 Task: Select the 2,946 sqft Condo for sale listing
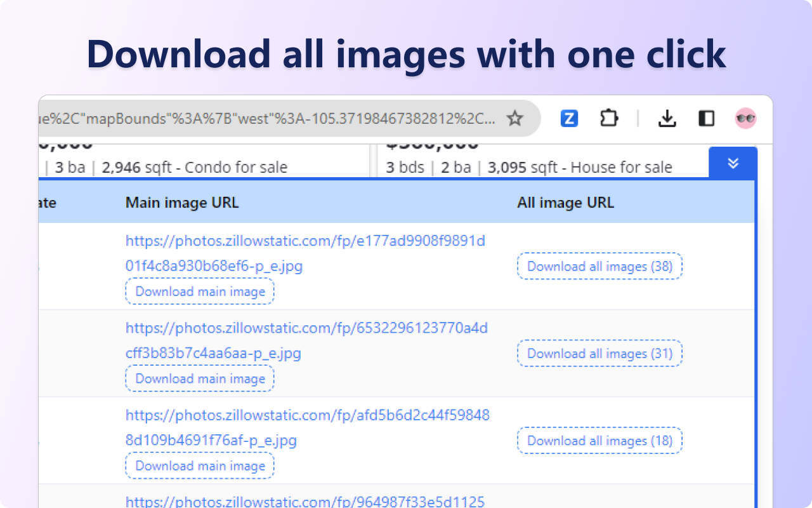point(204,161)
